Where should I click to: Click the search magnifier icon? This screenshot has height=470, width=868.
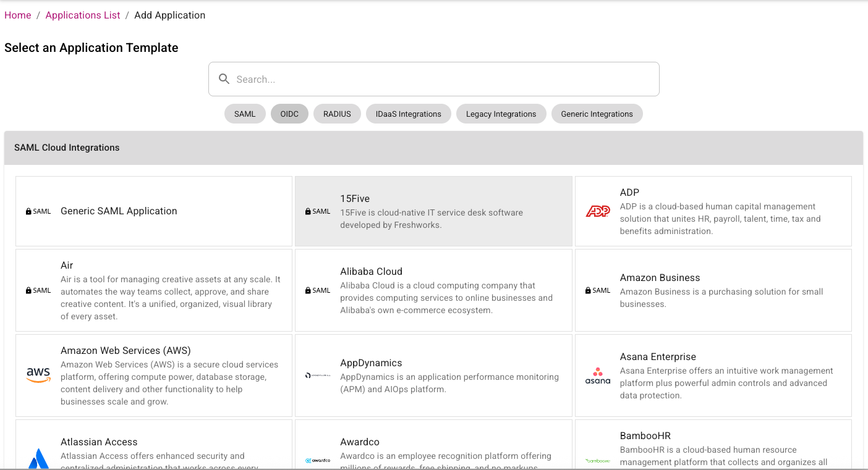(224, 79)
